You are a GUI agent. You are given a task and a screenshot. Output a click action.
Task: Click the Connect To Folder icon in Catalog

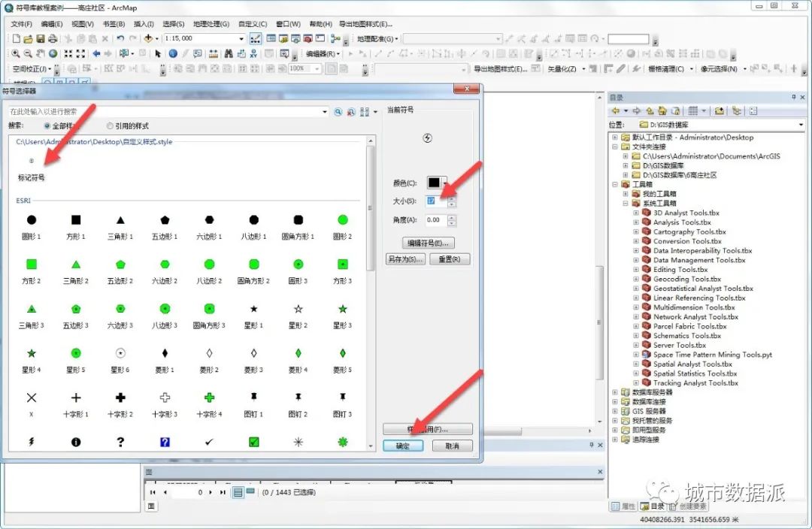coord(719,110)
